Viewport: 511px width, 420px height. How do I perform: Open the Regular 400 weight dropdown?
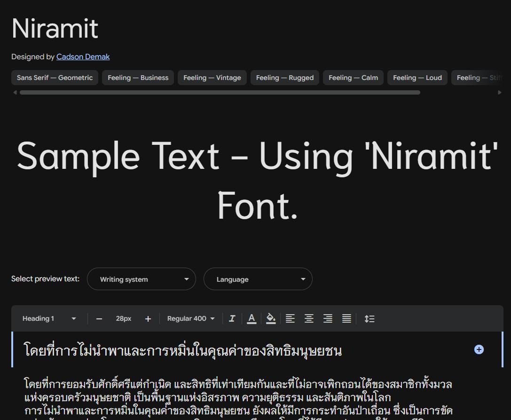tap(191, 318)
